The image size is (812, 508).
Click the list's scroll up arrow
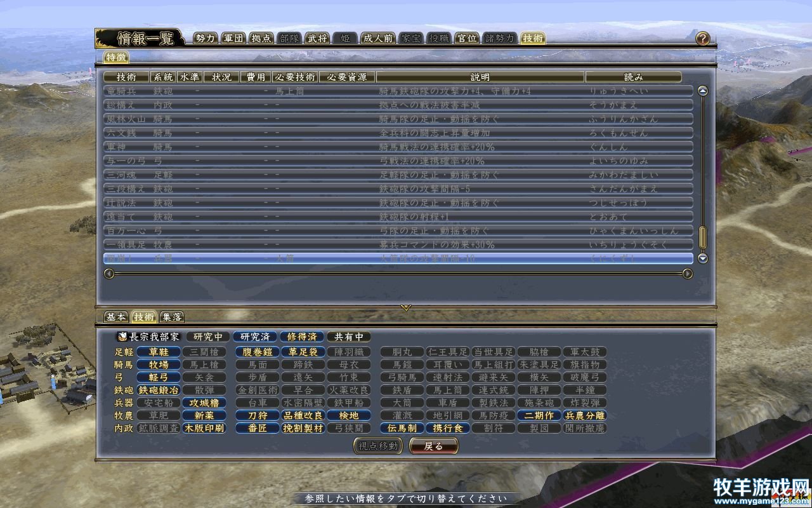[x=702, y=91]
